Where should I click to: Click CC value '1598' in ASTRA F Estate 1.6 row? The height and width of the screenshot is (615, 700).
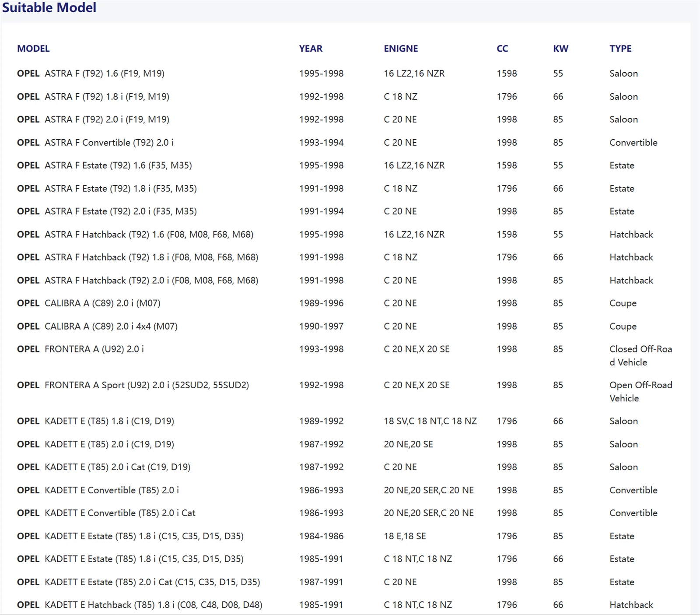click(507, 165)
